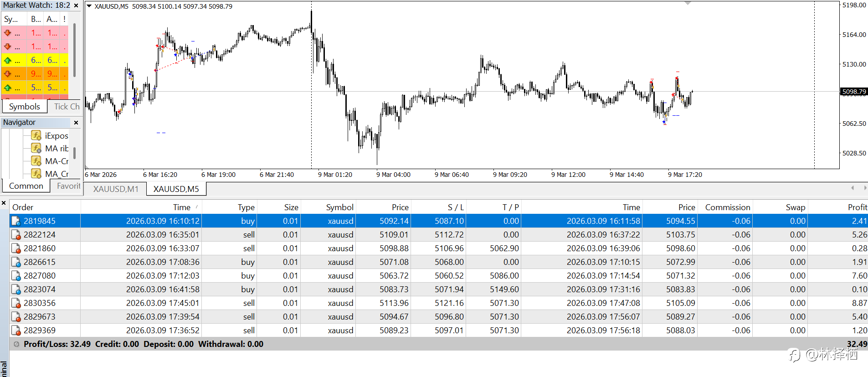Viewport: 868px width, 377px height.
Task: Sort orders by the Profit column header
Action: coord(857,207)
